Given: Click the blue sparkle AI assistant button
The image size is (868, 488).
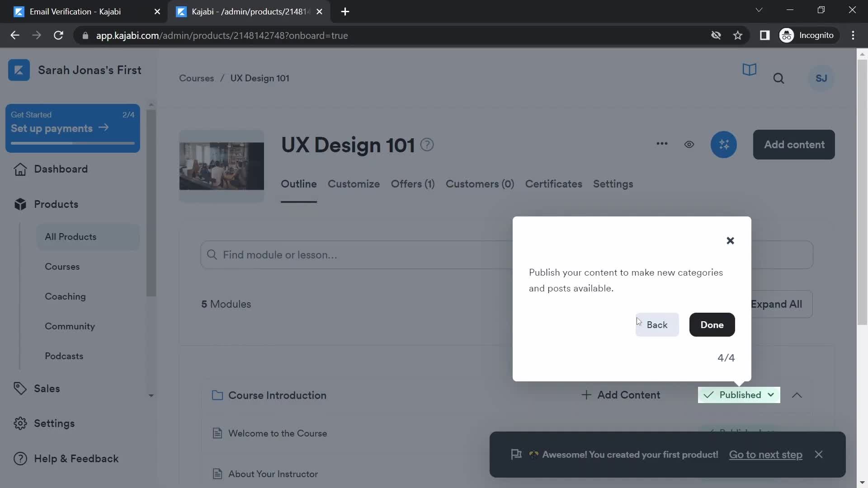Looking at the screenshot, I should click(x=723, y=145).
